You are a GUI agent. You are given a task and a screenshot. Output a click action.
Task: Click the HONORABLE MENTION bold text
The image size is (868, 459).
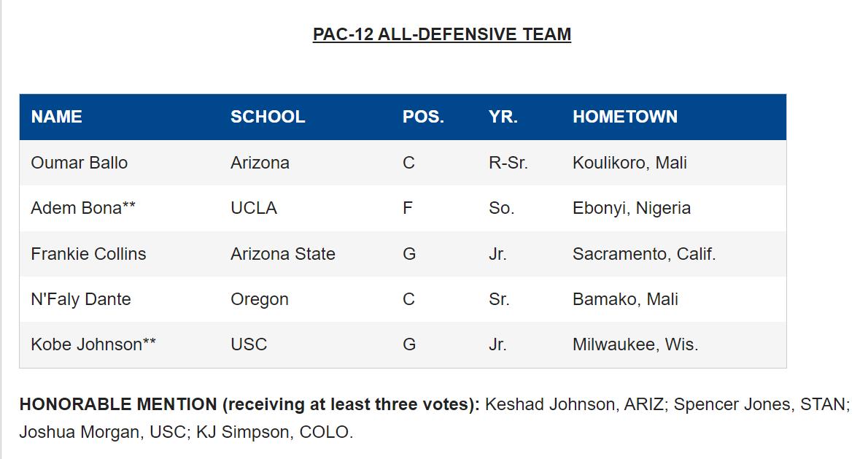click(118, 404)
